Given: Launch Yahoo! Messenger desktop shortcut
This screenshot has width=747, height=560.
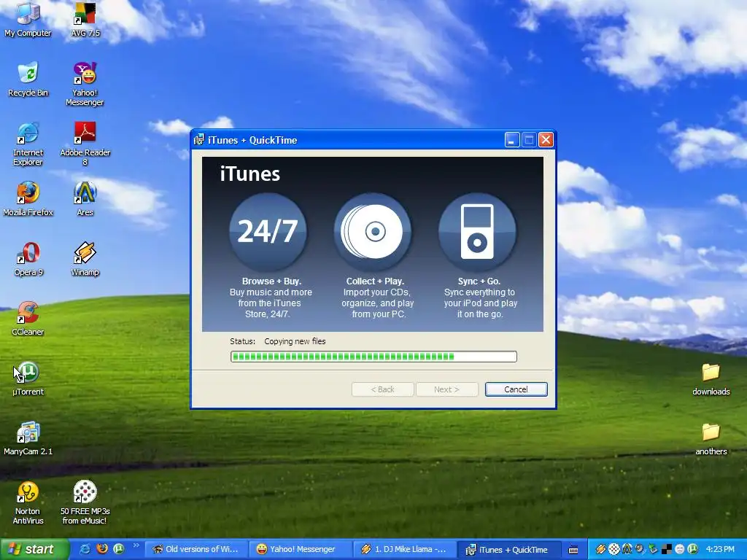Looking at the screenshot, I should click(x=85, y=84).
